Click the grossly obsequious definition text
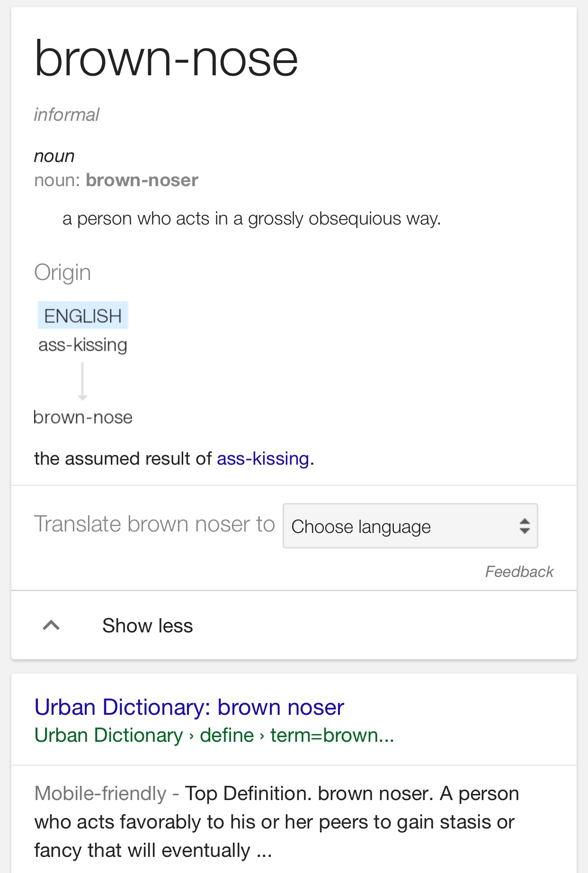This screenshot has height=873, width=588. [x=251, y=219]
